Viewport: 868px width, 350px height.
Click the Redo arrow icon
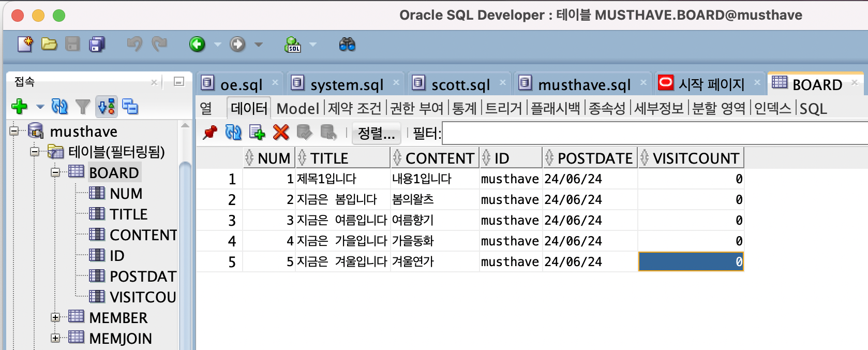point(159,45)
